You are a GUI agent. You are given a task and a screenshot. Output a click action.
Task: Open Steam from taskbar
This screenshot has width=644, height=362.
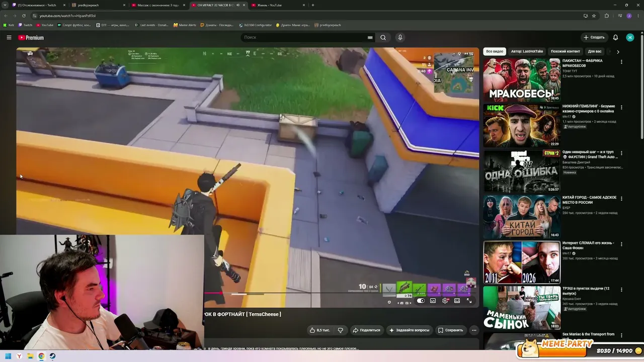point(52,356)
